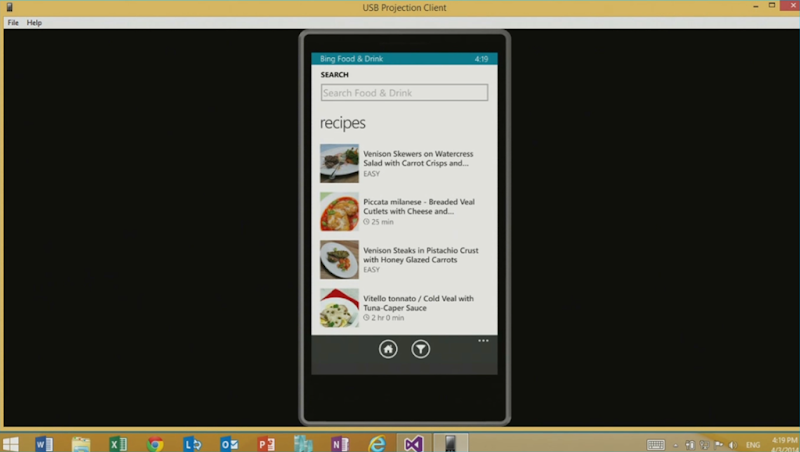
Task: Open Excel from the taskbar
Action: [118, 444]
